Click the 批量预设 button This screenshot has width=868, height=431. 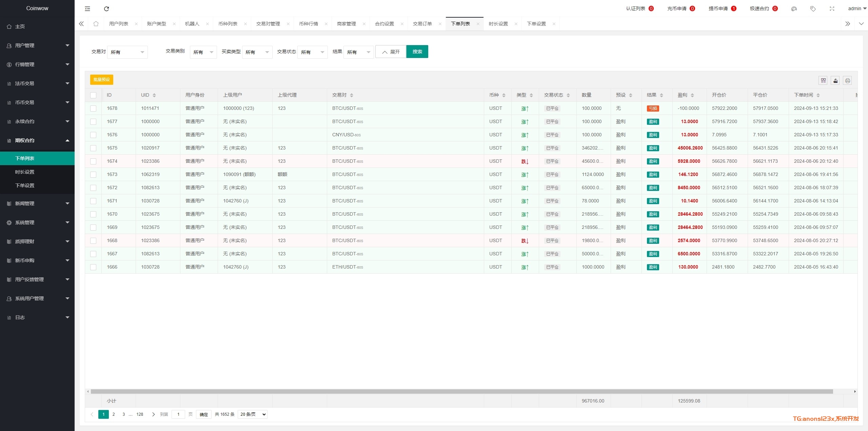[x=102, y=80]
